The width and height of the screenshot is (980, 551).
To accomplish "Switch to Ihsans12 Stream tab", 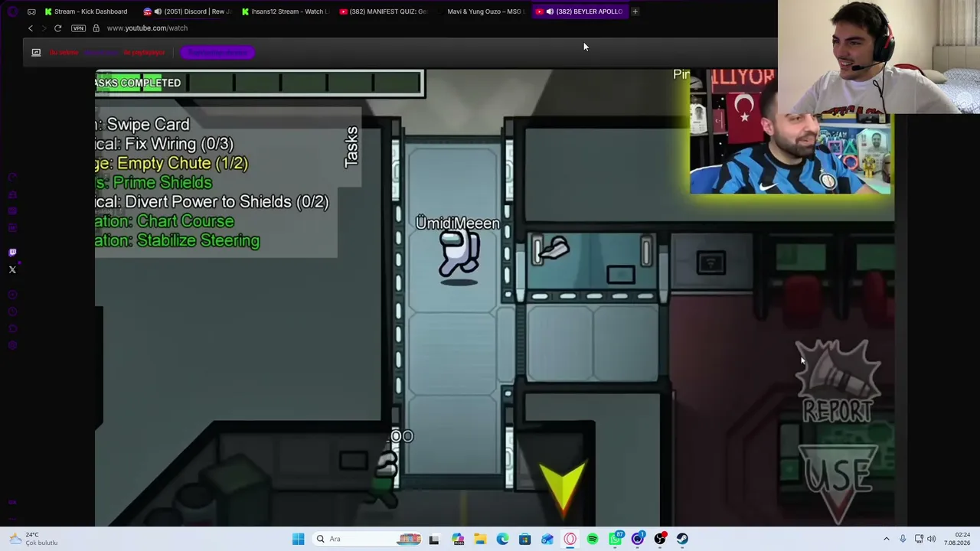I will pos(285,11).
